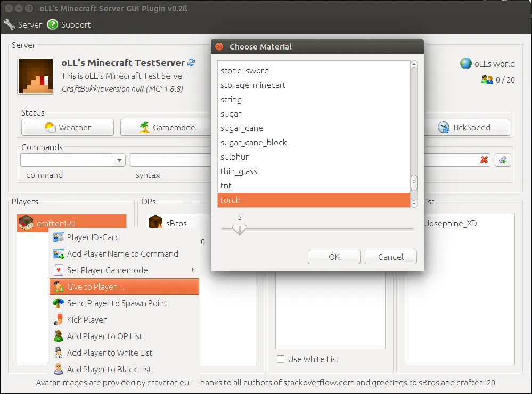The height and width of the screenshot is (394, 532).
Task: Click the gears execute command button
Action: (503, 160)
